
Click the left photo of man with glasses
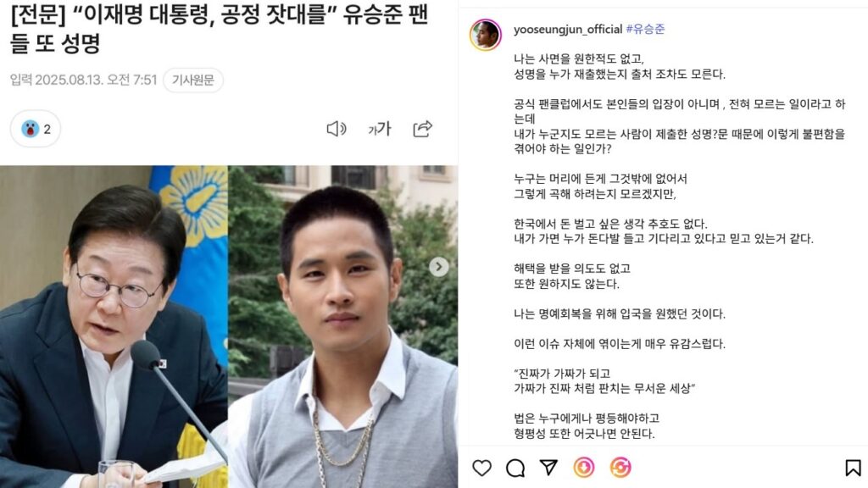(x=114, y=326)
